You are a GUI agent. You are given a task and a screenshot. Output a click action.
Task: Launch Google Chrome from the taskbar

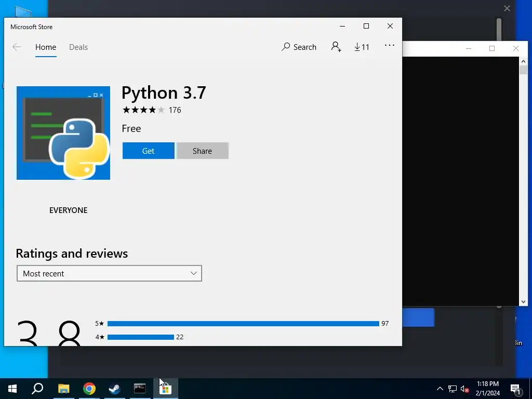(89, 389)
